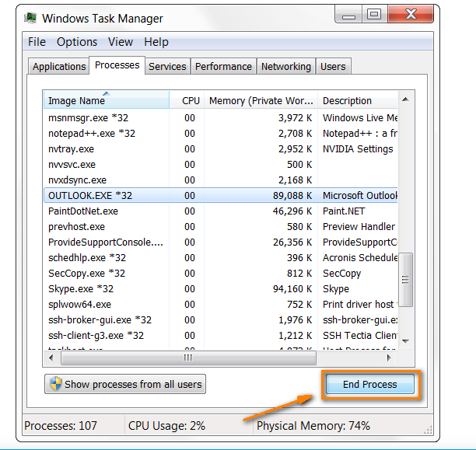Select the Skype.exe *32 process
The width and height of the screenshot is (476, 450).
(221, 288)
